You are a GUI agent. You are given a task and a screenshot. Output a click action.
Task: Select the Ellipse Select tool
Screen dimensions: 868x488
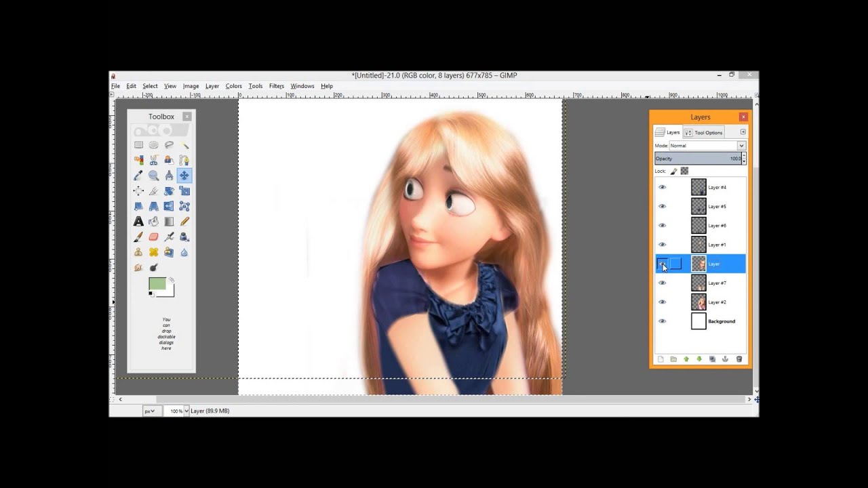pyautogui.click(x=154, y=145)
